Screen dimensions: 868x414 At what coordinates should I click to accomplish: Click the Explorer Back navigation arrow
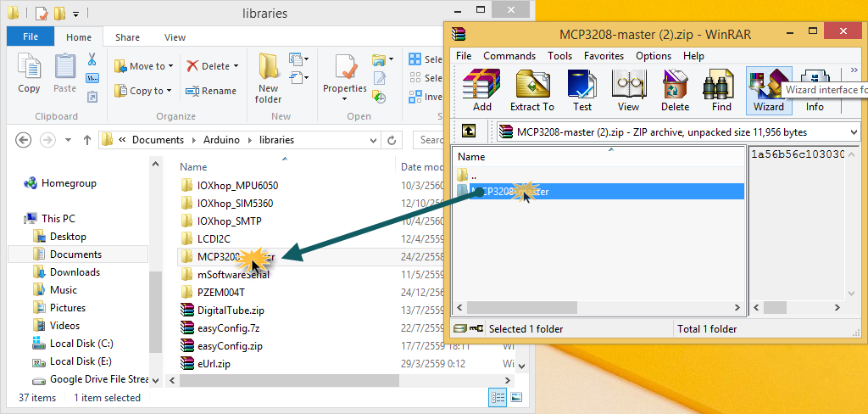coord(23,140)
